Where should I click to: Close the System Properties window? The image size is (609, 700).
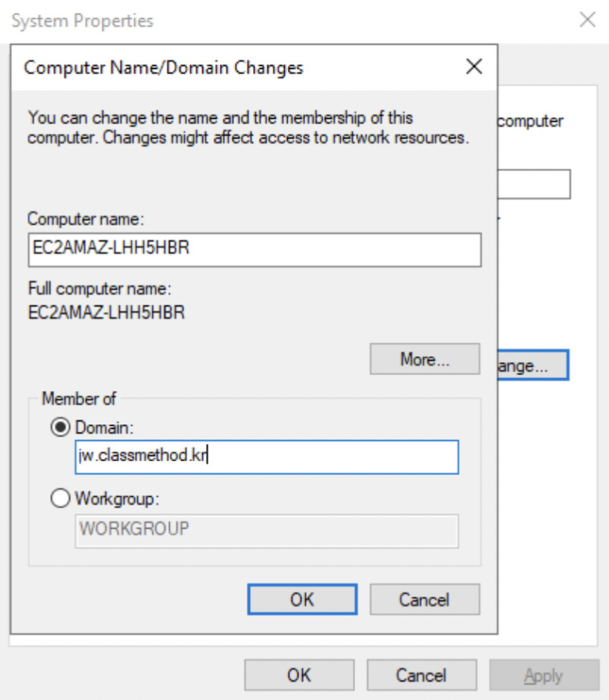pyautogui.click(x=587, y=21)
